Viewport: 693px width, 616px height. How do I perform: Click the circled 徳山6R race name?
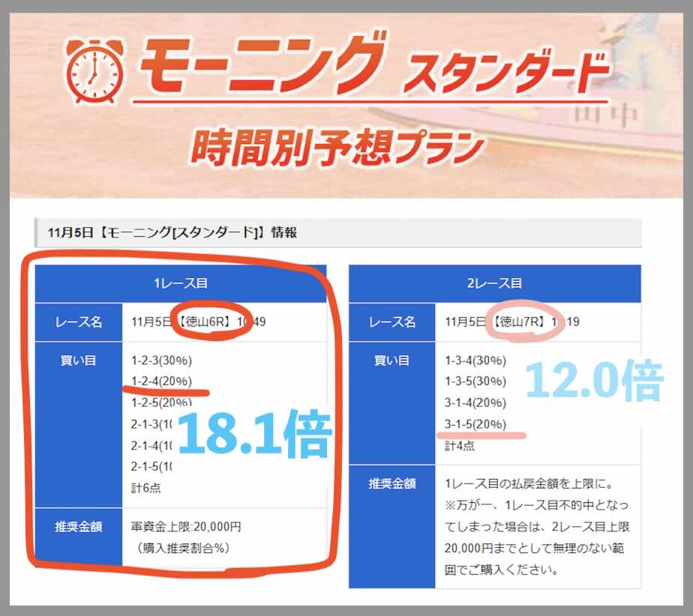(205, 322)
